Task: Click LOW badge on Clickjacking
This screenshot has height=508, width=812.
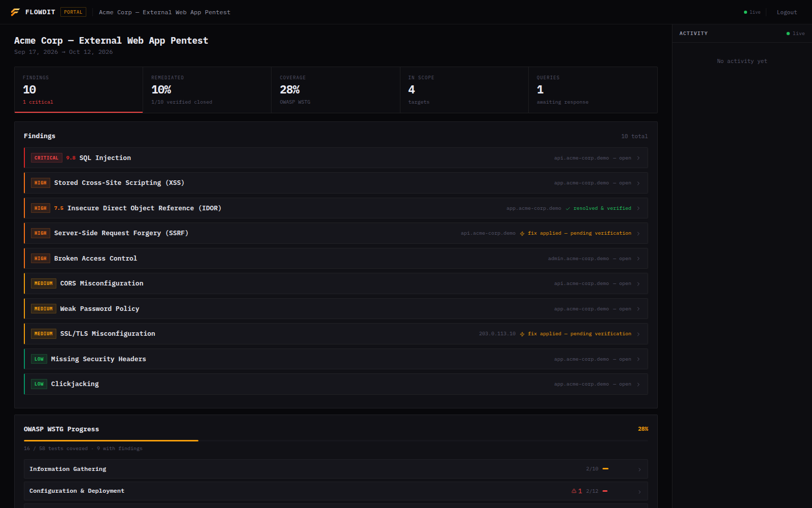Action: tap(39, 384)
